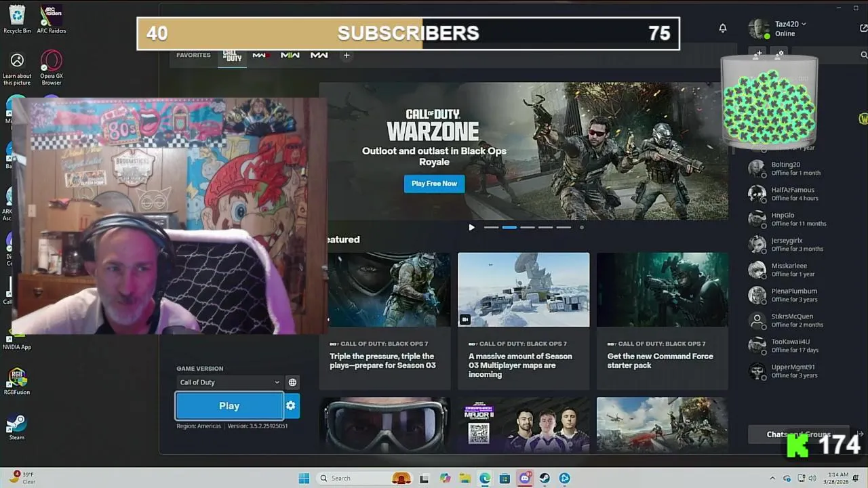Open Task View on the taskbar

coord(425,479)
